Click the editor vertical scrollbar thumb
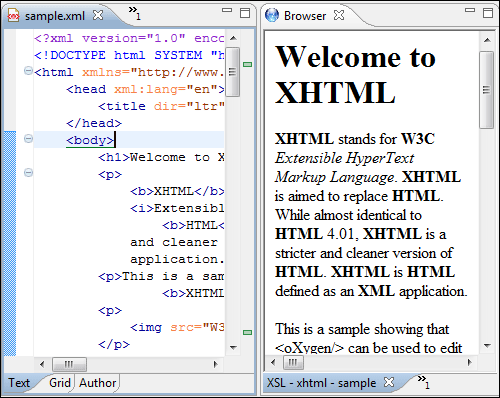This screenshot has height=398, width=500. (x=233, y=72)
